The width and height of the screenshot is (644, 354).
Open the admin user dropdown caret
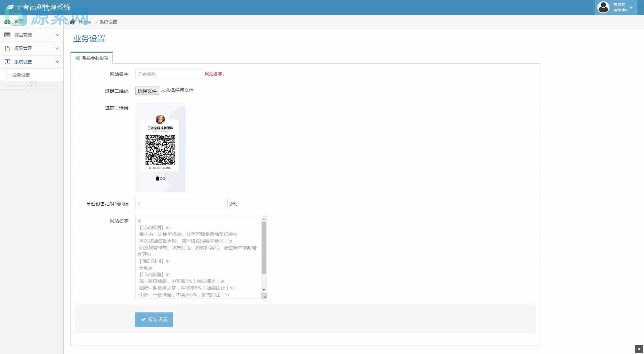point(631,7)
